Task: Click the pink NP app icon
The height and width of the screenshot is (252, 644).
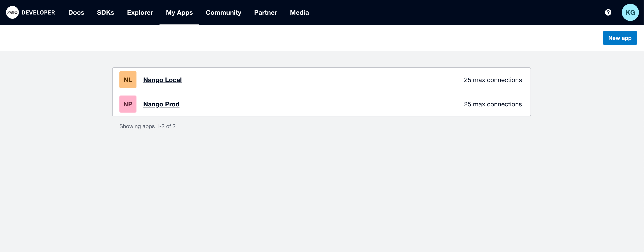Action: pyautogui.click(x=128, y=104)
